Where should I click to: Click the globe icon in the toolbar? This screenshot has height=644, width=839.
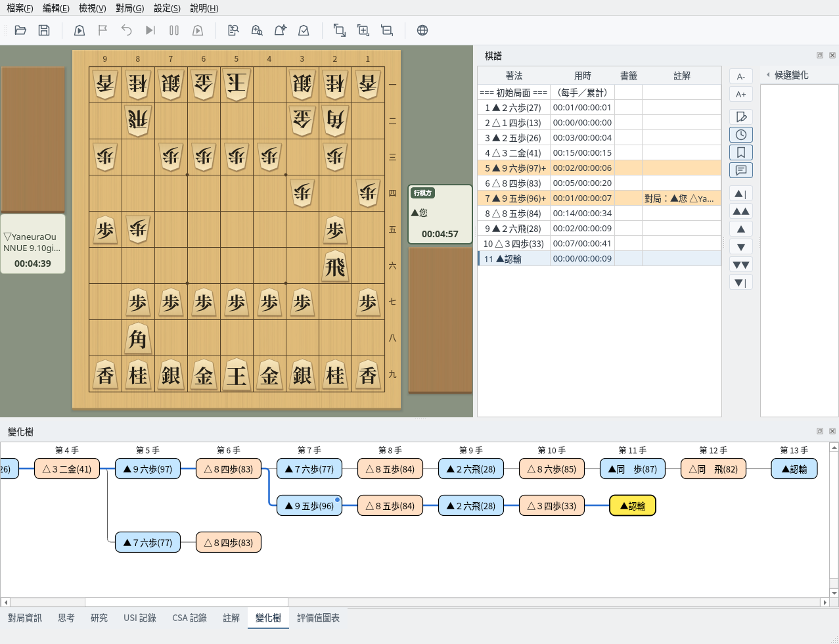pyautogui.click(x=422, y=30)
